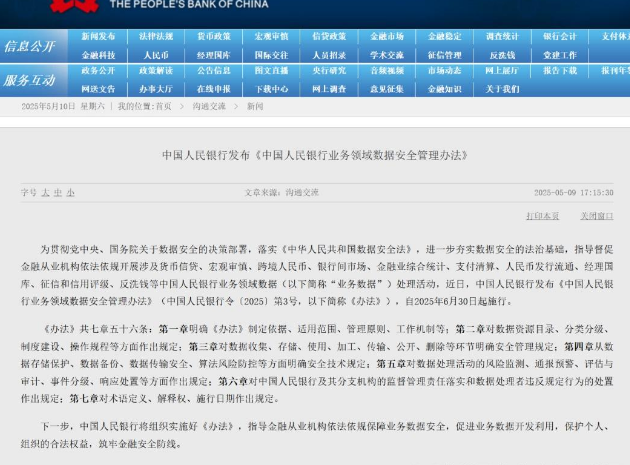Open the 新闻发布 menu item
The width and height of the screenshot is (630, 465).
coord(98,37)
